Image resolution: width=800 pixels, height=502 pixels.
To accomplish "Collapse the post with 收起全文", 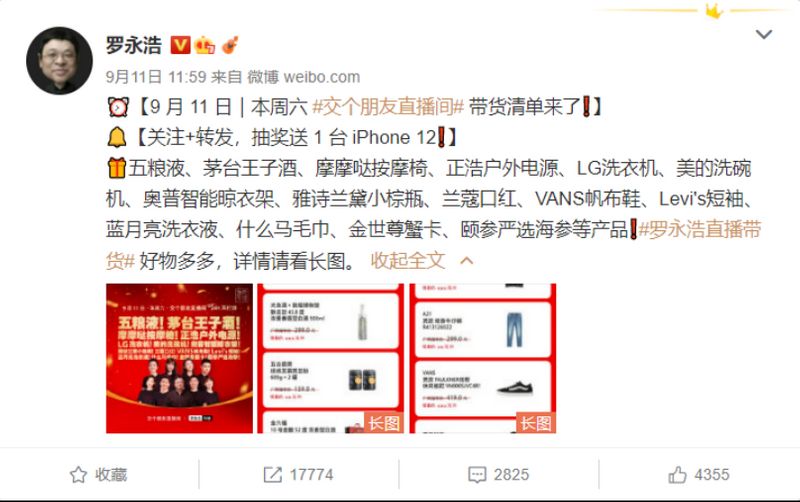I will (x=408, y=261).
